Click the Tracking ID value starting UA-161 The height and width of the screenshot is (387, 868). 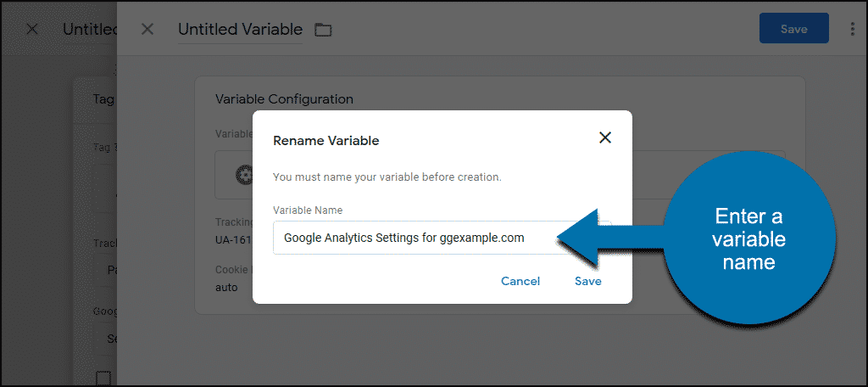pos(233,240)
